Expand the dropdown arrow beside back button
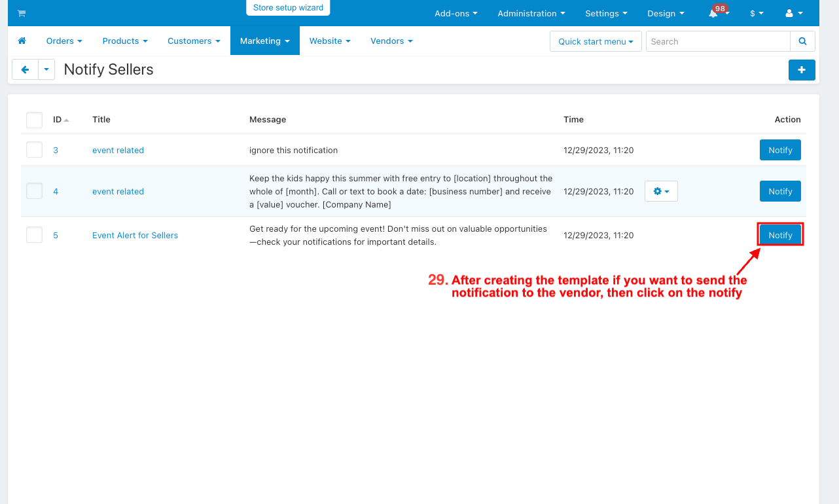The width and height of the screenshot is (839, 504). (46, 69)
